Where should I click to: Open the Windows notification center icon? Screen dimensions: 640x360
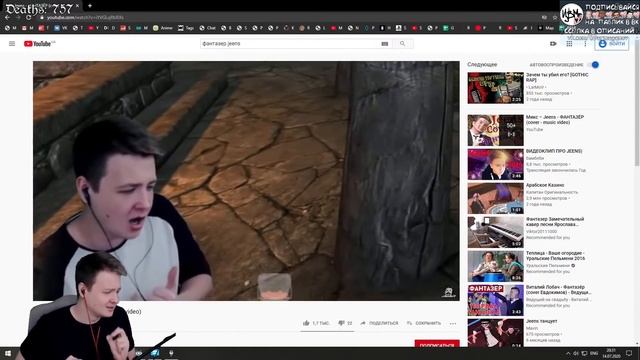click(x=629, y=353)
